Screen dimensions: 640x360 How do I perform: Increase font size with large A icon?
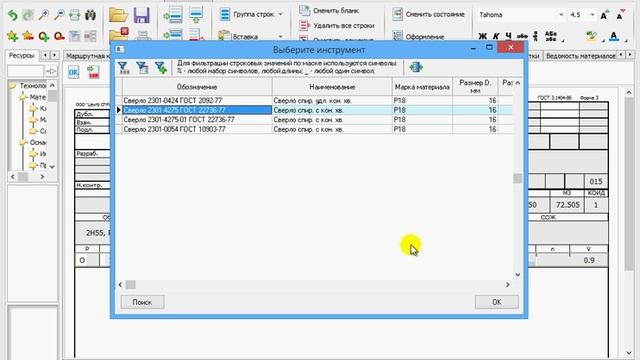point(604,16)
